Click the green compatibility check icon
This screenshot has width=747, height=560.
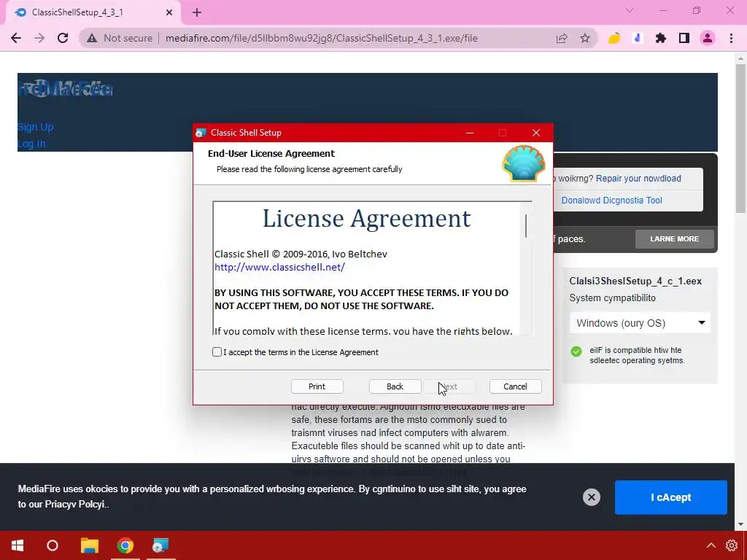(576, 351)
